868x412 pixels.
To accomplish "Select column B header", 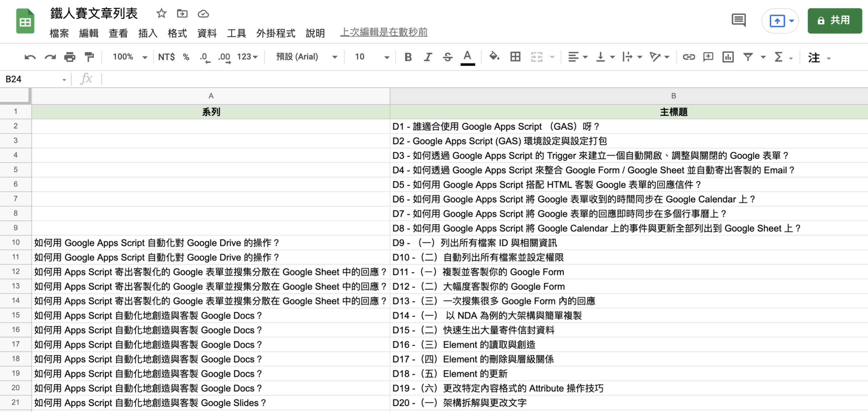I will coord(629,96).
